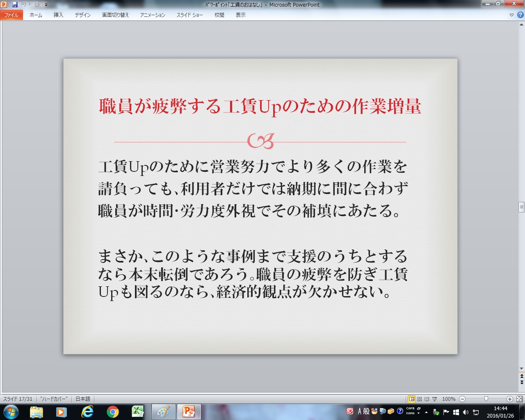Expand the ribbon with the chevron toggle

(511, 15)
